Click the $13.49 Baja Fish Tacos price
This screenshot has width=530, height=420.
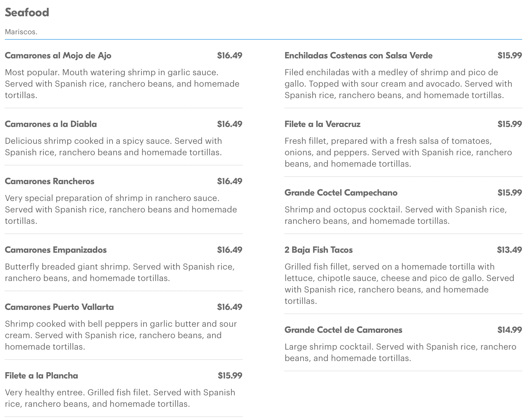pos(509,250)
